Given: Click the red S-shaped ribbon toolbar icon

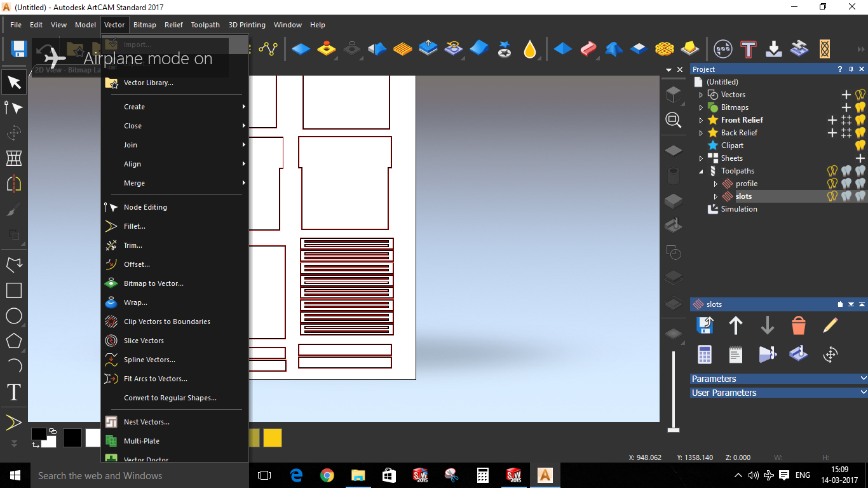Looking at the screenshot, I should (588, 49).
